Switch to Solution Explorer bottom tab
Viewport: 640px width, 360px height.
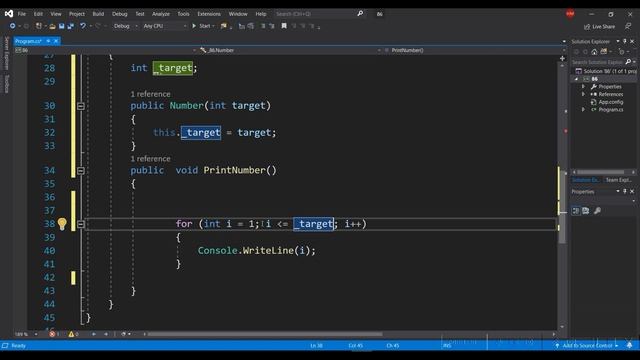coord(585,180)
